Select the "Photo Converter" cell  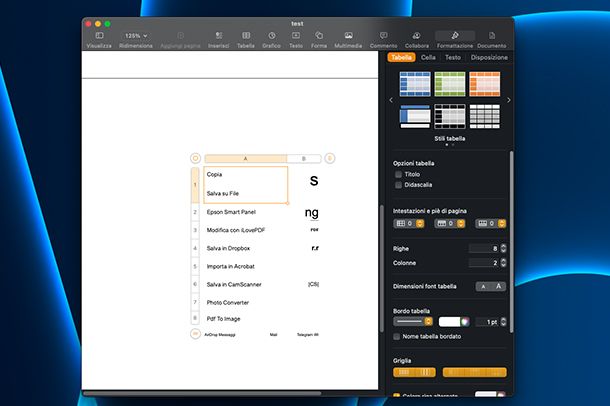click(x=245, y=303)
